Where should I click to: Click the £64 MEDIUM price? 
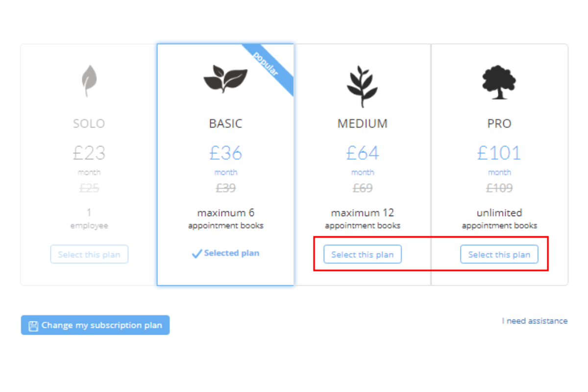click(362, 153)
